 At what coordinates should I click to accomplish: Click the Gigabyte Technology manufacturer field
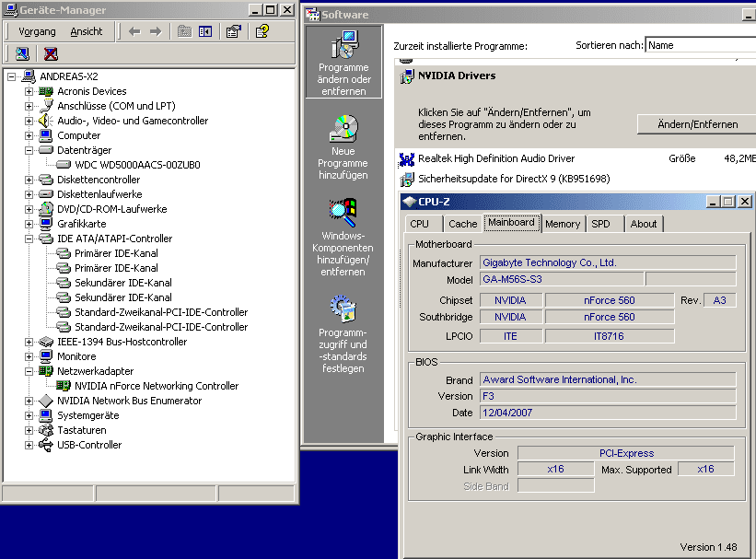tap(608, 262)
